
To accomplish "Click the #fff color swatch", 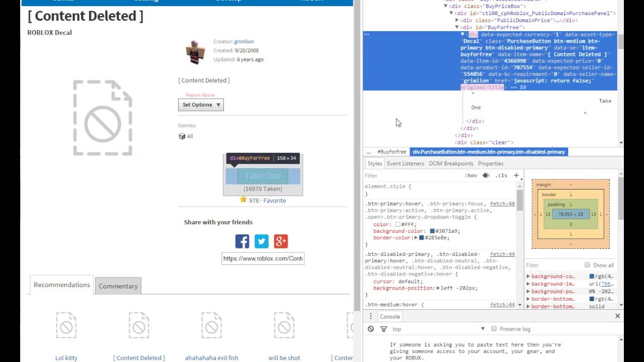I will pos(398,225).
